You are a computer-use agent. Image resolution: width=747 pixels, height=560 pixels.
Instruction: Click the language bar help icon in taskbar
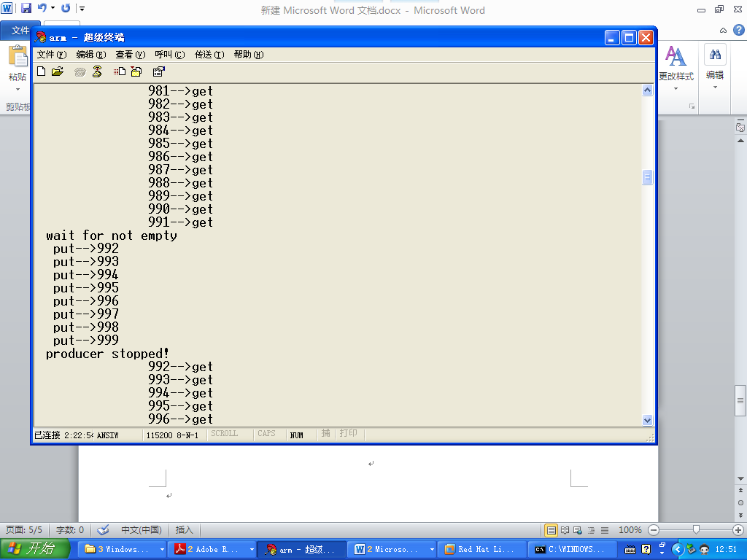point(646,550)
